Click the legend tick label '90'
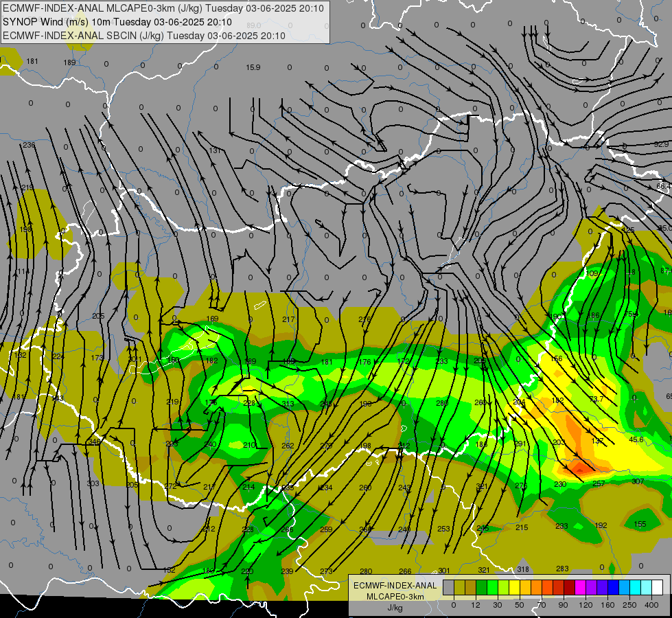Image resolution: width=672 pixels, height=618 pixels. (x=563, y=605)
